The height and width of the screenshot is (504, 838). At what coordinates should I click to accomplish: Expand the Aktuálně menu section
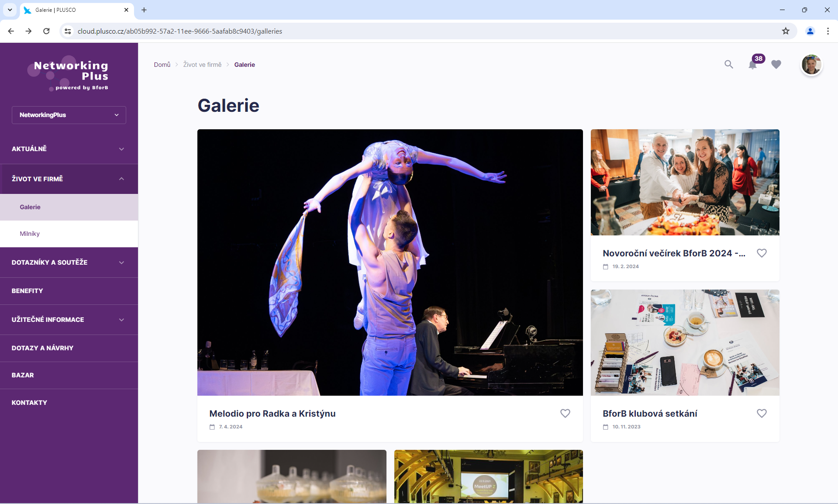pos(69,149)
